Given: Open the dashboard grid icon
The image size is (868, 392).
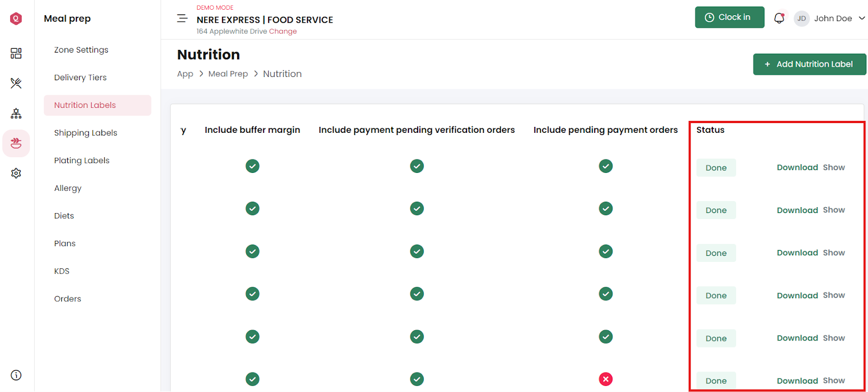Looking at the screenshot, I should (16, 53).
